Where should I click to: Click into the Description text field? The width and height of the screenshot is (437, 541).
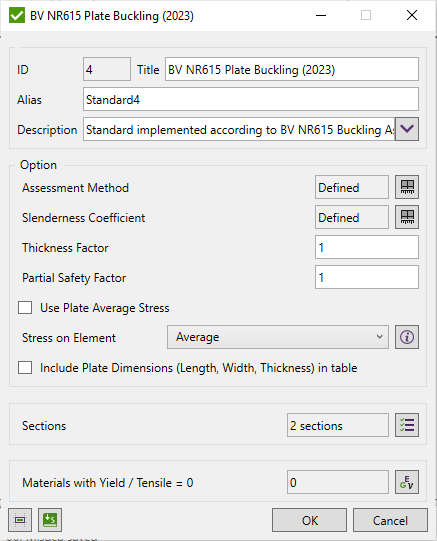click(239, 129)
